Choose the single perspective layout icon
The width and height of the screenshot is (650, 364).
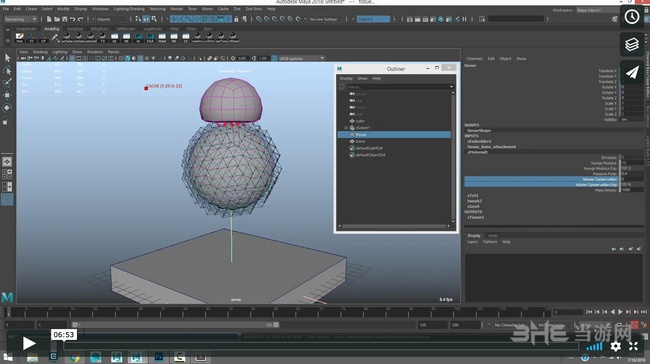(x=7, y=162)
